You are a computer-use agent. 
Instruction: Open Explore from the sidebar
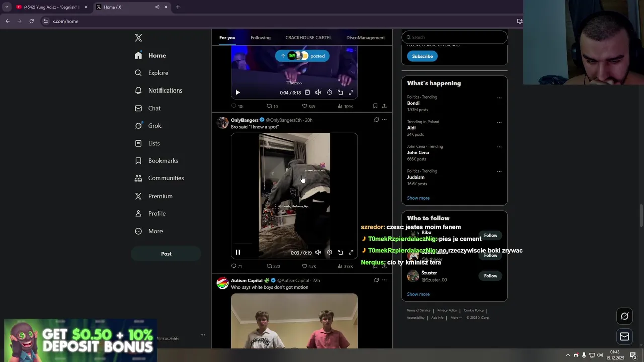pos(151,73)
